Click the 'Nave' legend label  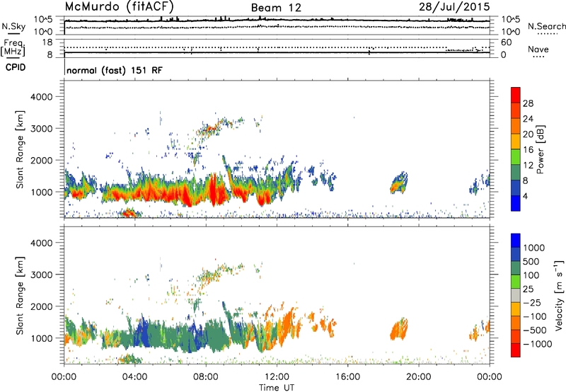[x=538, y=49]
